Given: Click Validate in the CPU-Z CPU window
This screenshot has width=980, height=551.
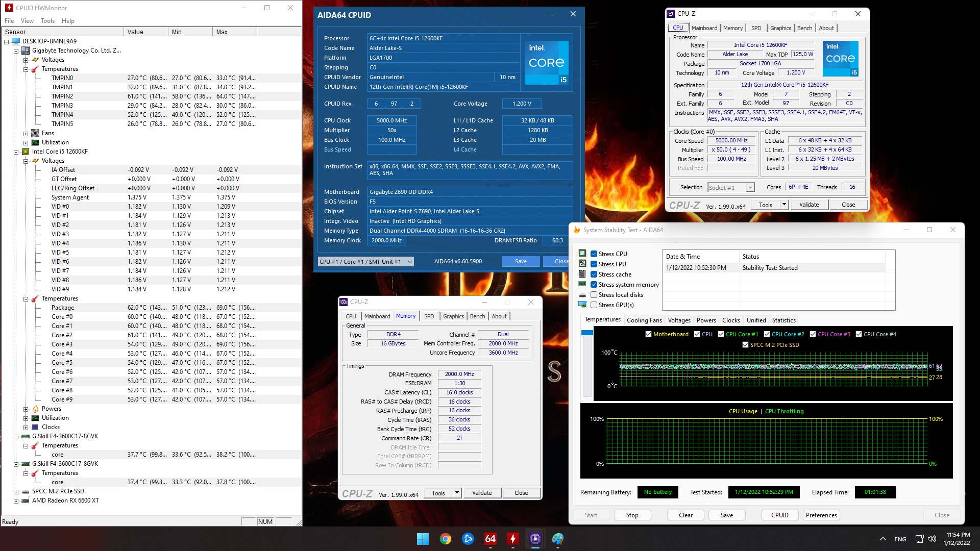Looking at the screenshot, I should 808,205.
